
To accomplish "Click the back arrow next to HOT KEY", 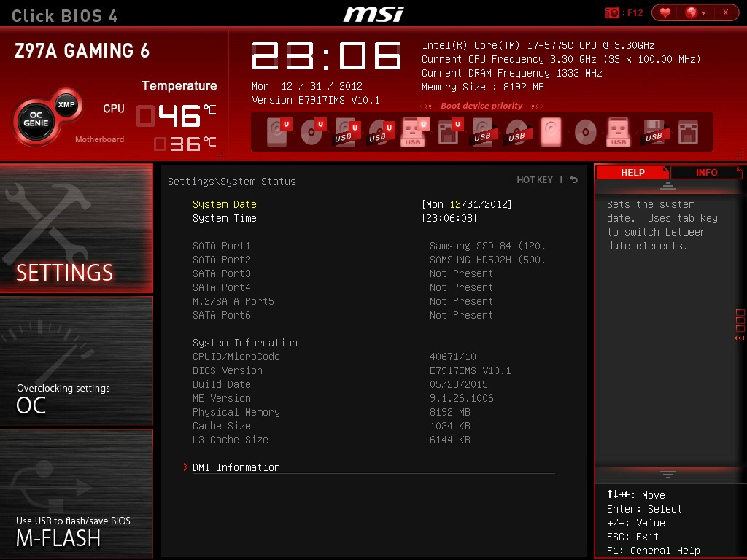I will (x=574, y=180).
